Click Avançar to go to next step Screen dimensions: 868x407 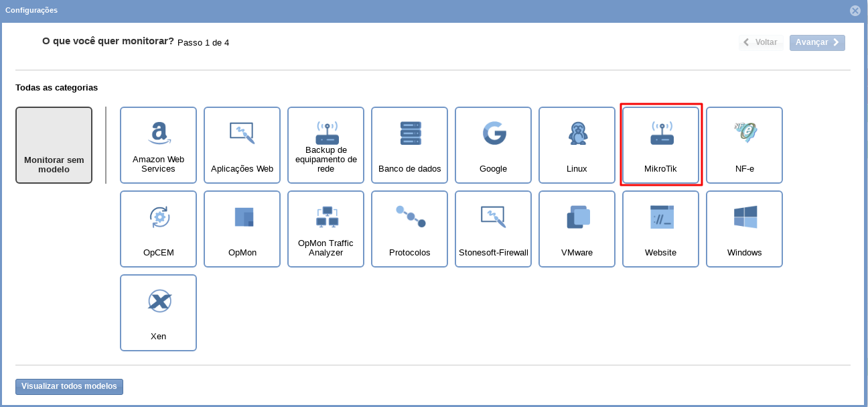(x=816, y=42)
